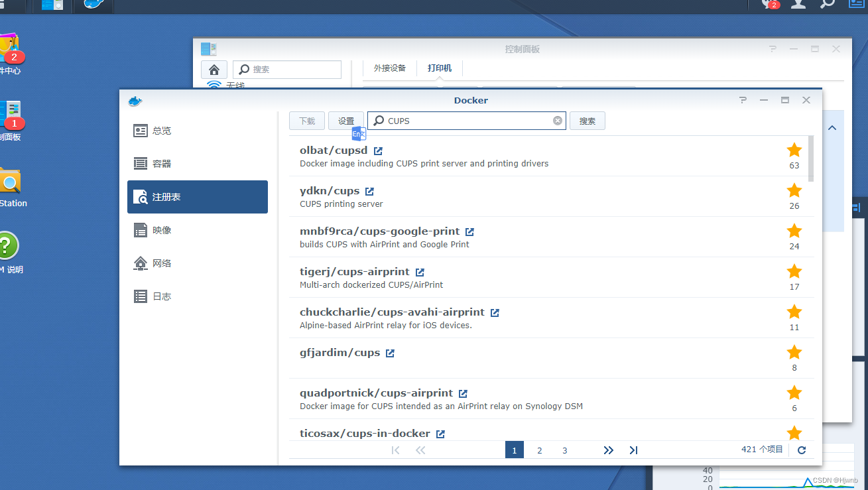868x490 pixels.
Task: Click the Docker whale icon in title bar
Action: 135,101
